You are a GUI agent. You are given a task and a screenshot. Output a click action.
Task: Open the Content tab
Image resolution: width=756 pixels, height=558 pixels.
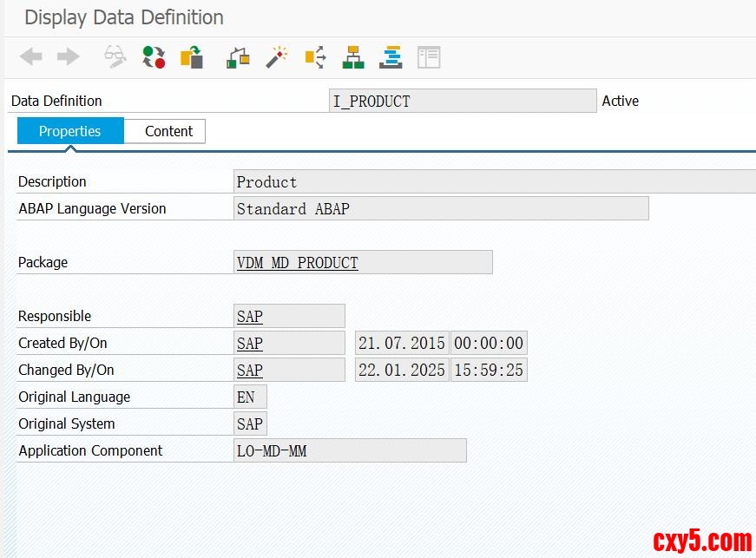point(168,131)
